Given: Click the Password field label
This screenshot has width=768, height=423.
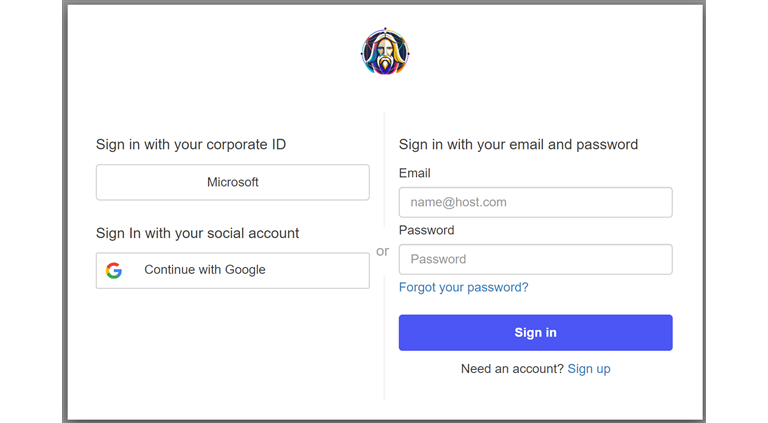Looking at the screenshot, I should [426, 230].
